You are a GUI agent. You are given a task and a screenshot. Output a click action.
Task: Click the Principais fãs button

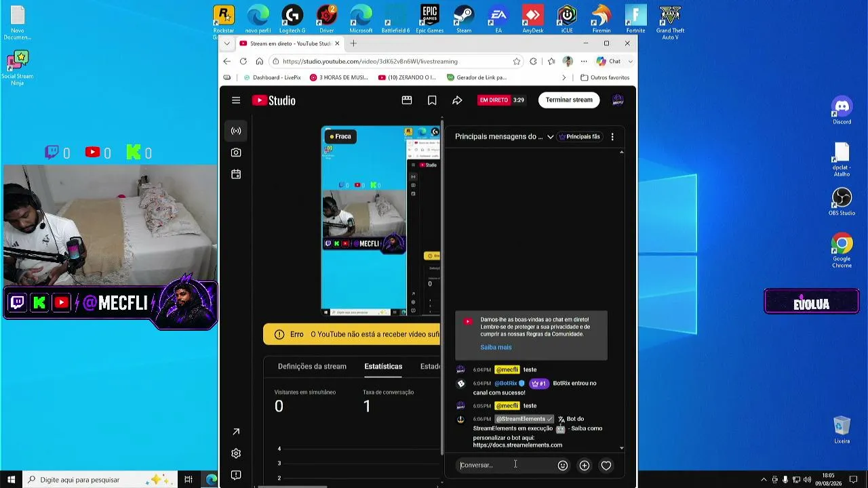(x=579, y=137)
